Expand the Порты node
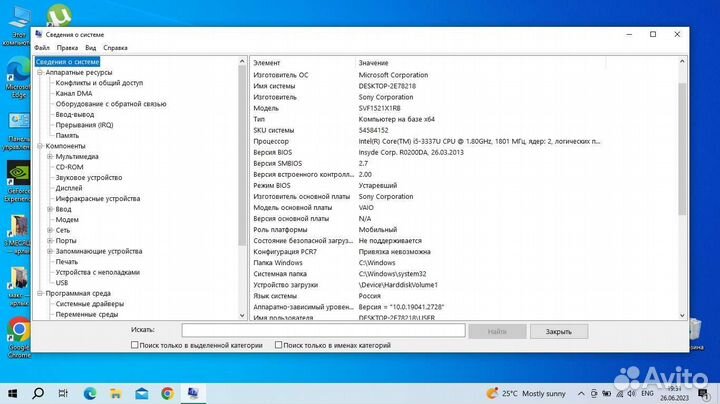720x404 pixels. pyautogui.click(x=50, y=241)
